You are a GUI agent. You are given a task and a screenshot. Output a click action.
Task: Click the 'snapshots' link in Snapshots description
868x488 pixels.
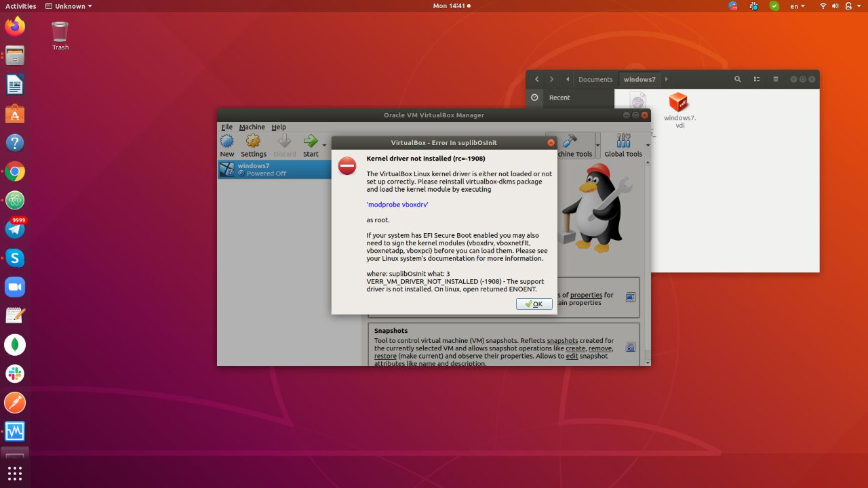coord(562,340)
